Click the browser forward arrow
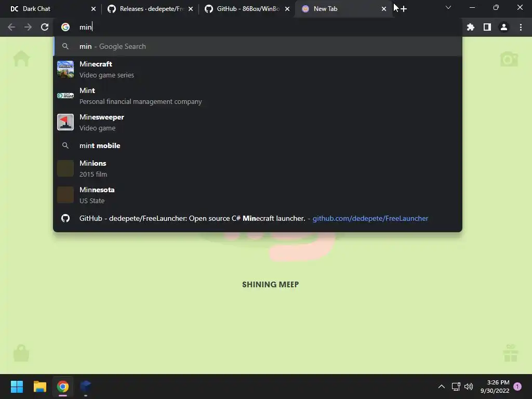The image size is (532, 399). coord(28,27)
